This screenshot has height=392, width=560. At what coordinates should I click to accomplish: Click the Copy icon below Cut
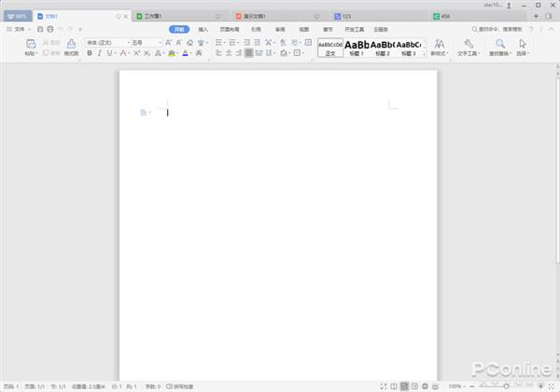coord(46,53)
